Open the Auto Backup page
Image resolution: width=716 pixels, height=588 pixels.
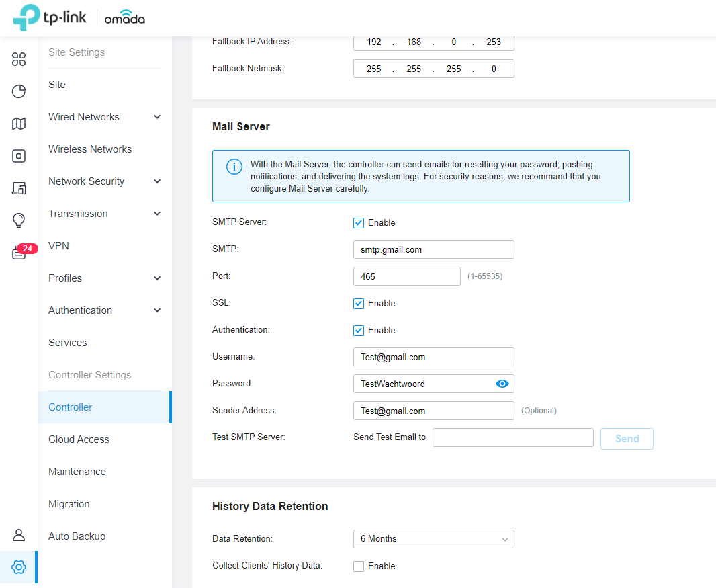[77, 536]
